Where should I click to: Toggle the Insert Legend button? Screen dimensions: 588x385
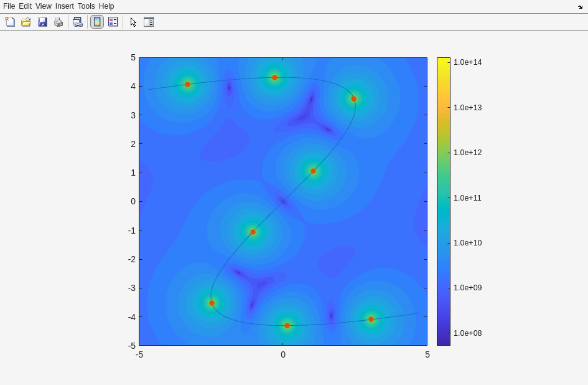[x=113, y=22]
